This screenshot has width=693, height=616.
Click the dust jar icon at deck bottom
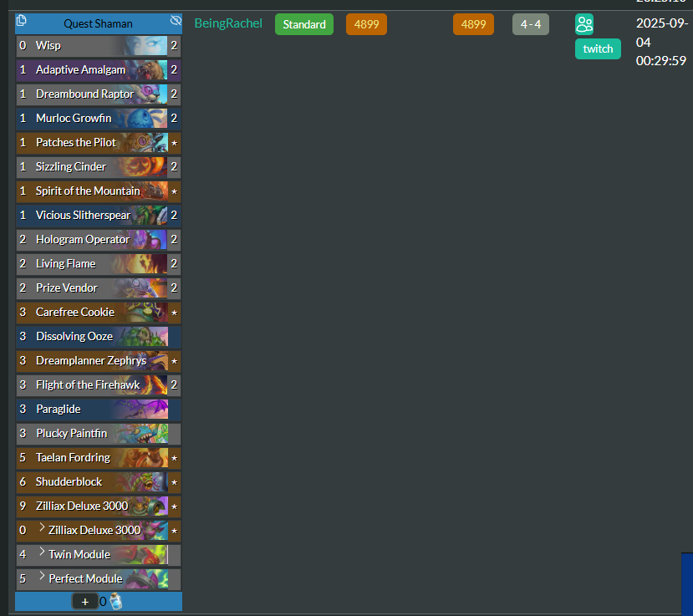click(116, 602)
